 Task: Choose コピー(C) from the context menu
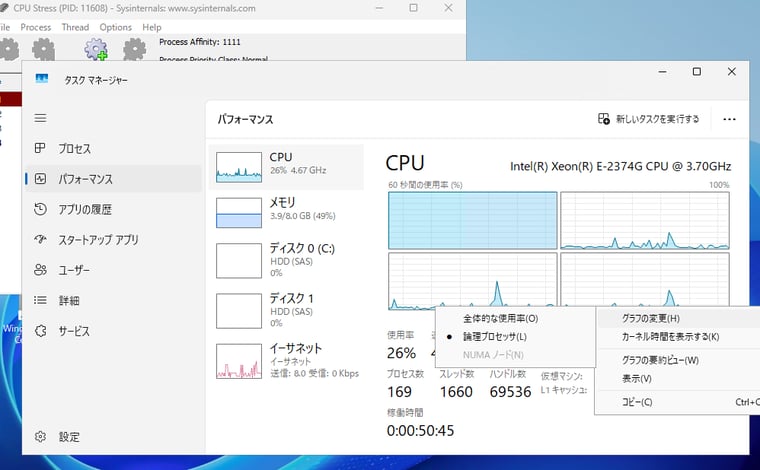[677, 402]
